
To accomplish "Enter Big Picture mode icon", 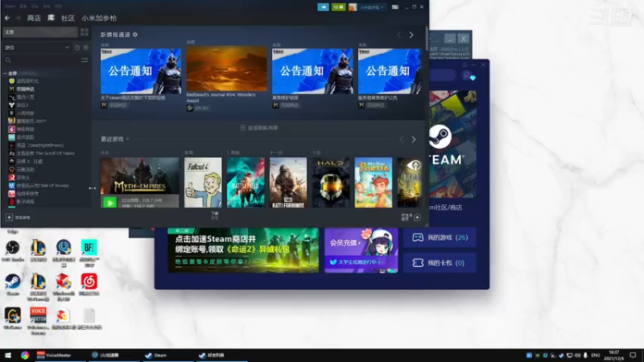I will 395,7.
